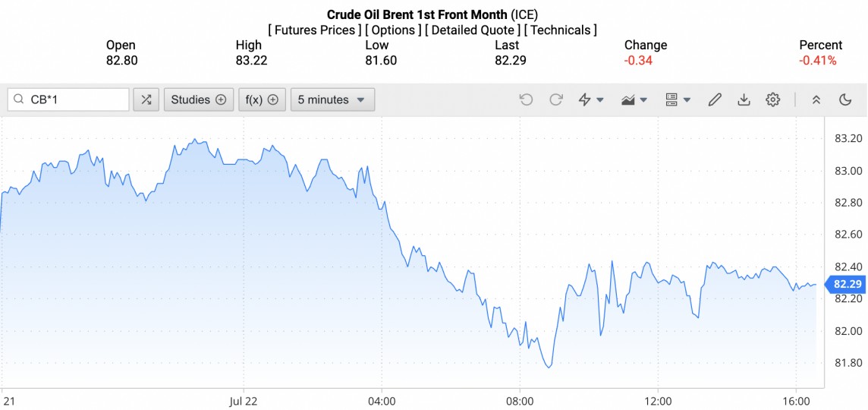Open the drawing pencil tool

714,99
